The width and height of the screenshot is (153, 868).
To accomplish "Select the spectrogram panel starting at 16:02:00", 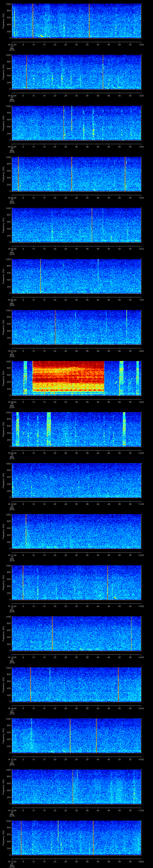I will tap(76, 72).
